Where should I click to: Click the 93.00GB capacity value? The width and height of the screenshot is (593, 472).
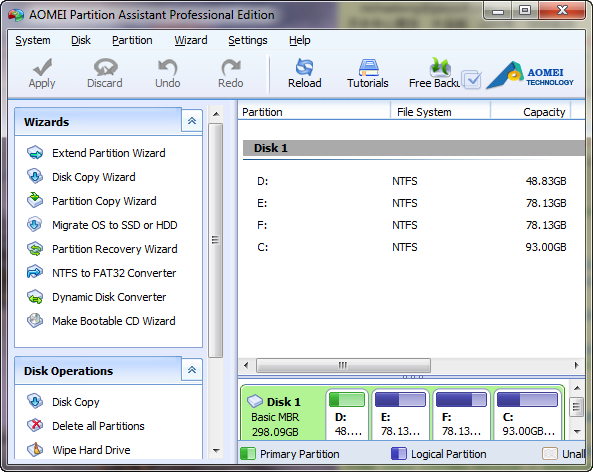point(546,247)
